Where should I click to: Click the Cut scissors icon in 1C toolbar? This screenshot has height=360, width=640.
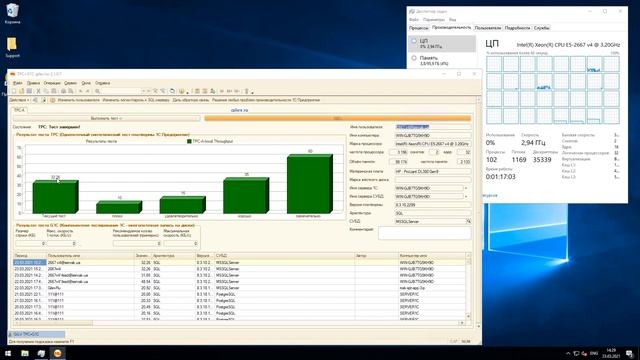[x=38, y=91]
